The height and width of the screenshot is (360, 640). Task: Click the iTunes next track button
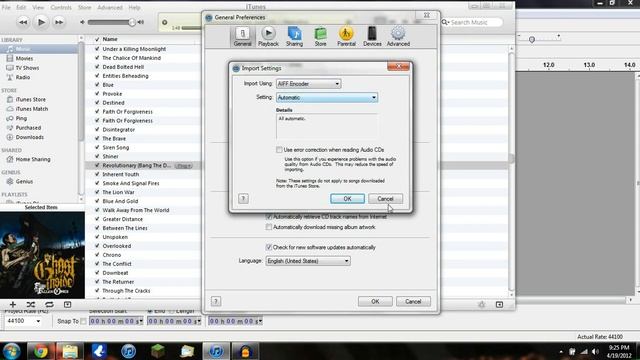point(59,22)
